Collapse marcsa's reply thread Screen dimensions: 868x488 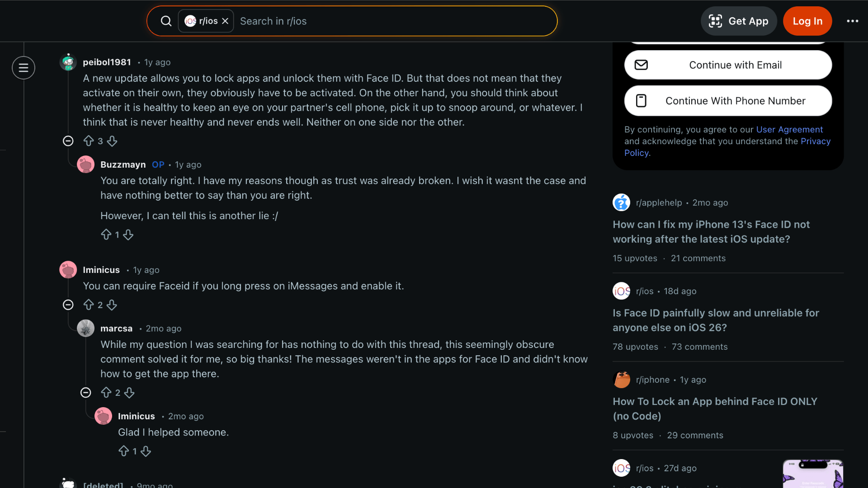click(x=85, y=393)
